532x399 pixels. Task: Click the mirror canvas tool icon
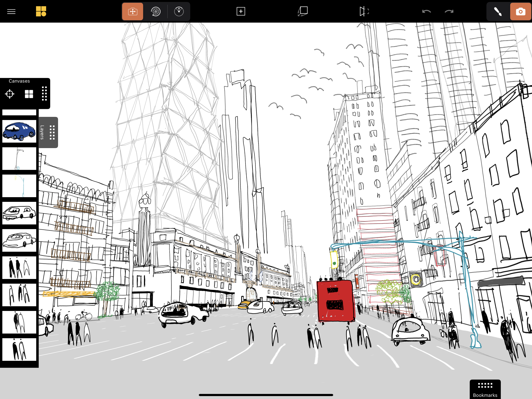tap(364, 11)
